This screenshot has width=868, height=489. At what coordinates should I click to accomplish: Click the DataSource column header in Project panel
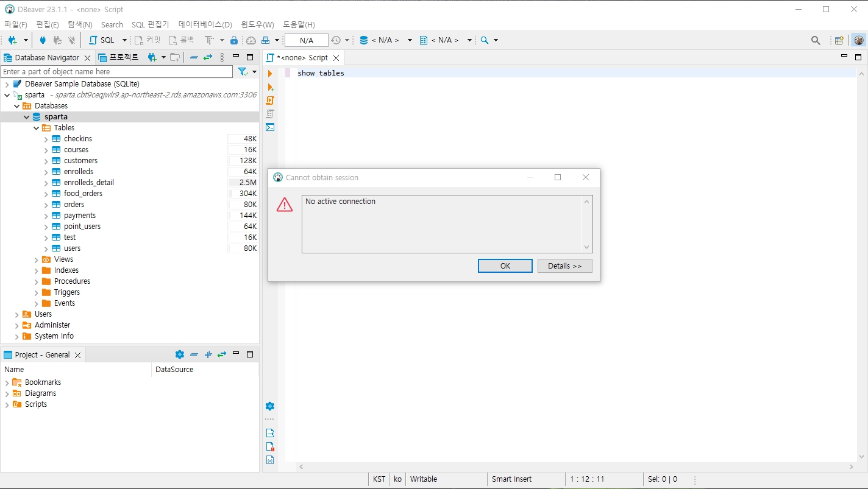[174, 370]
